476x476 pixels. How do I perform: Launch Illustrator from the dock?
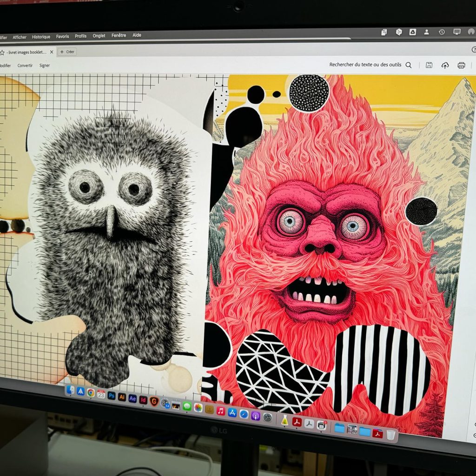122,397
